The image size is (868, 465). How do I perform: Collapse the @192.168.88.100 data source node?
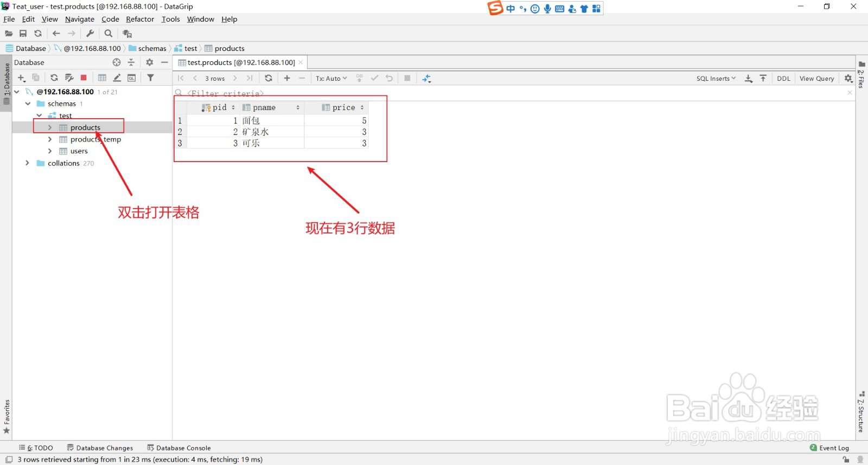coord(17,92)
